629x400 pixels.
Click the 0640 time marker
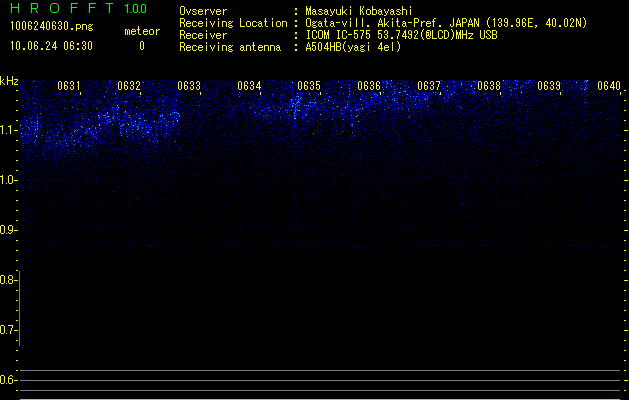pos(609,86)
